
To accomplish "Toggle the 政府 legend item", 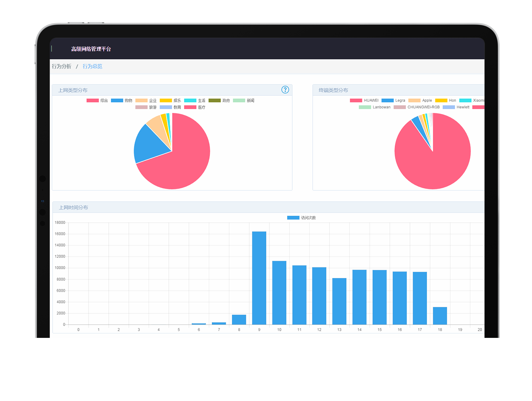I will (219, 101).
